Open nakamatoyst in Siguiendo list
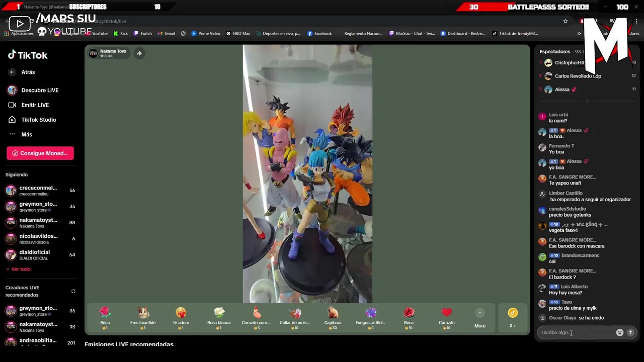This screenshot has height=362, width=644. point(40,223)
